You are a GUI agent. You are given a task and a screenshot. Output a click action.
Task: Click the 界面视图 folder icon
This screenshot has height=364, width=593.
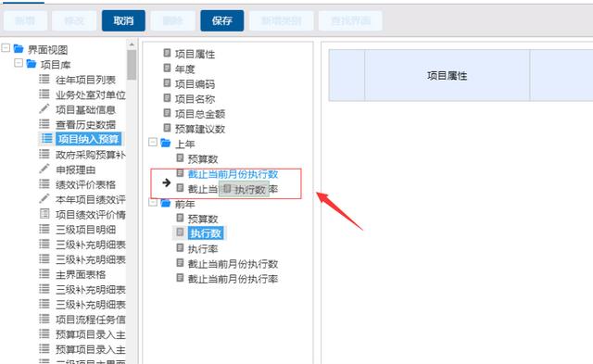(x=19, y=48)
